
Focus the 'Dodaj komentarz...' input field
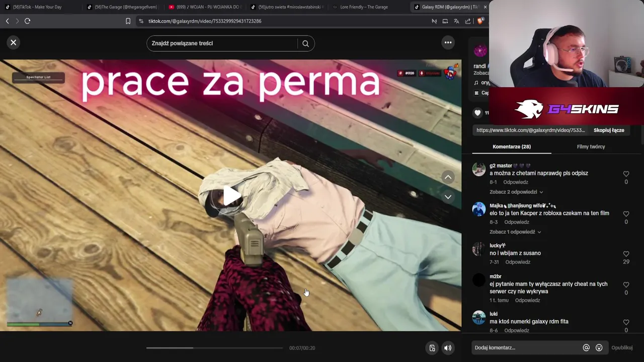(x=526, y=348)
